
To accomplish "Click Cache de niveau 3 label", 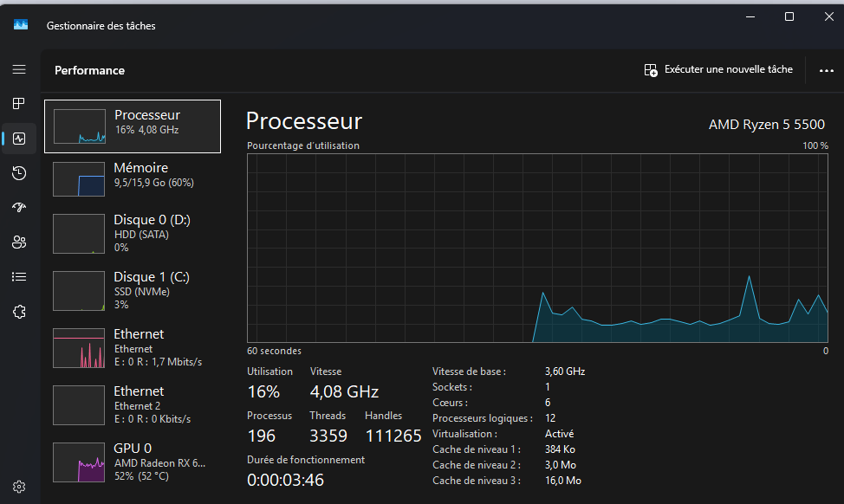I will pos(477,481).
